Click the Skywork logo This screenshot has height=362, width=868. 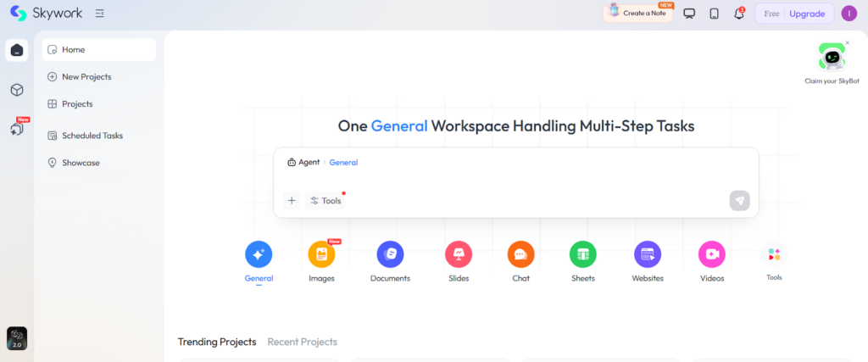(x=47, y=14)
